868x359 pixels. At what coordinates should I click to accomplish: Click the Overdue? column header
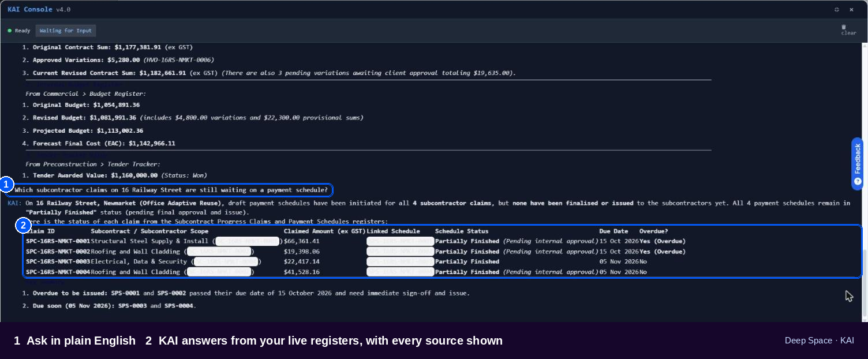[654, 231]
